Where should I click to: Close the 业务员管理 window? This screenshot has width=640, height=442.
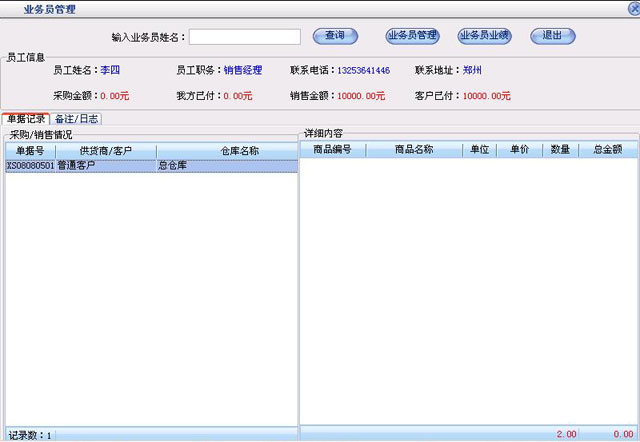point(631,8)
